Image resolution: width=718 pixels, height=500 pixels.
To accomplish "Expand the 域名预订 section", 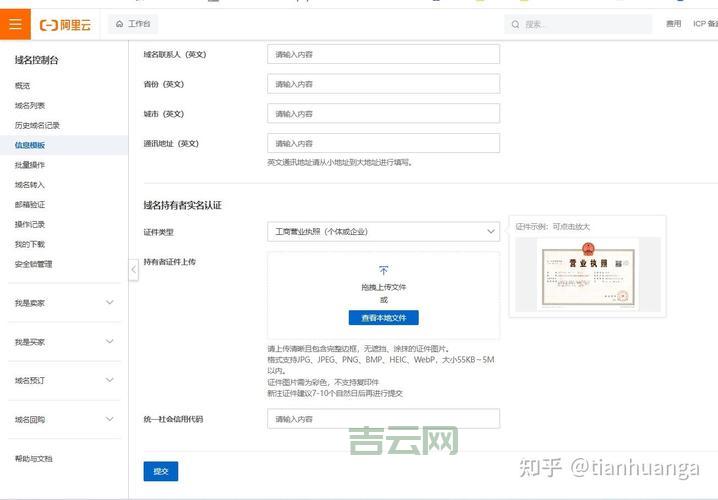I will point(64,380).
